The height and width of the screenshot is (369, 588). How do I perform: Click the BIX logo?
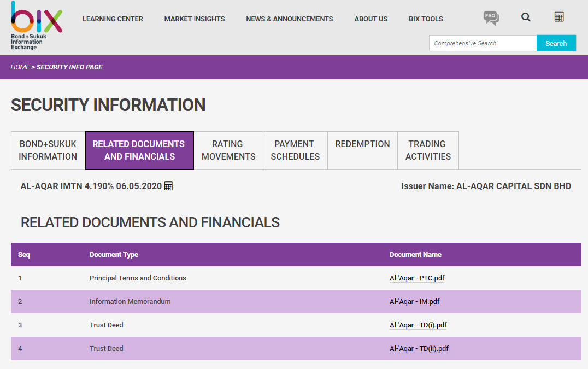click(37, 26)
